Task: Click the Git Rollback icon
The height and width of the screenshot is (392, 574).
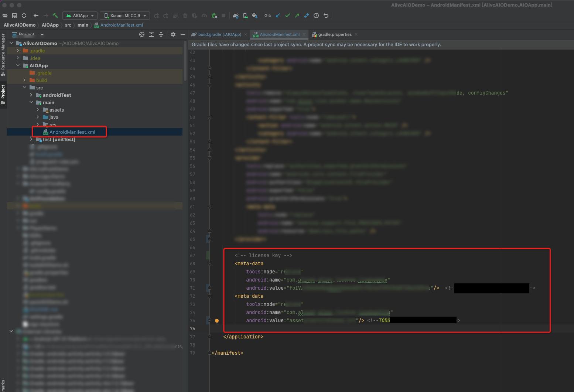Action: point(326,16)
